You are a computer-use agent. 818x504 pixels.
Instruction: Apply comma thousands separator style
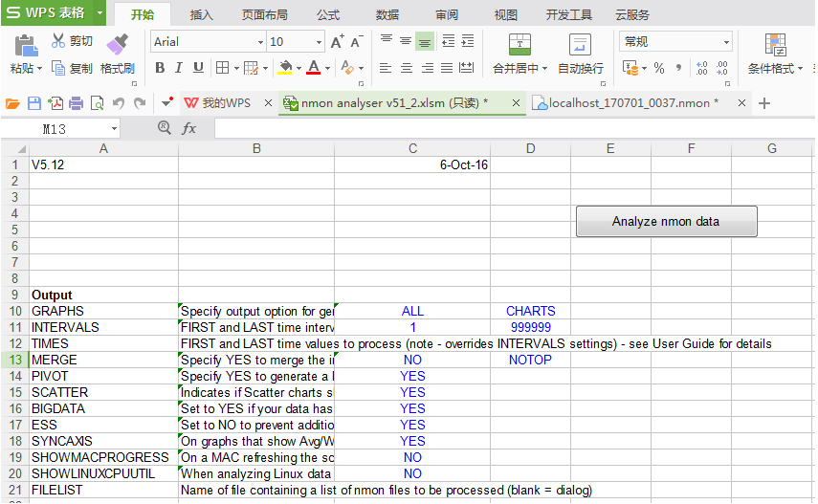pyautogui.click(x=678, y=68)
